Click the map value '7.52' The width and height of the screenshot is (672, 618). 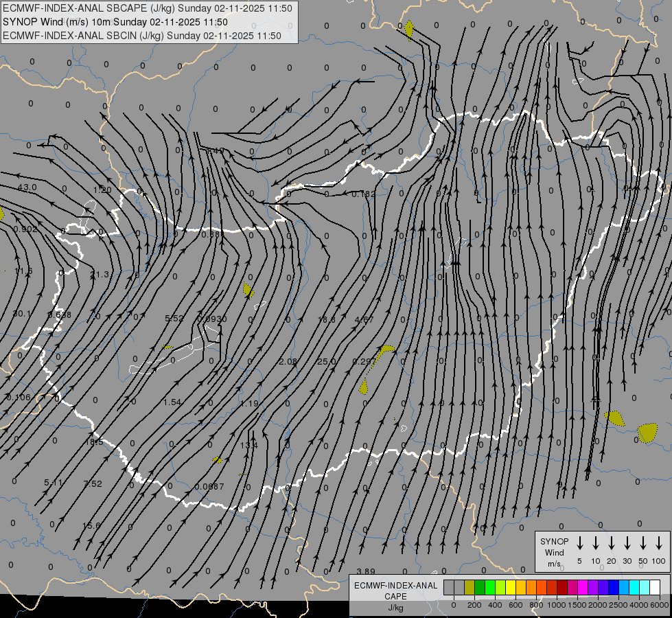(x=93, y=484)
